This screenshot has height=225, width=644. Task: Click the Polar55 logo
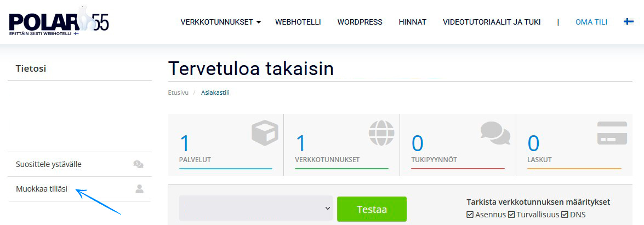tap(59, 22)
